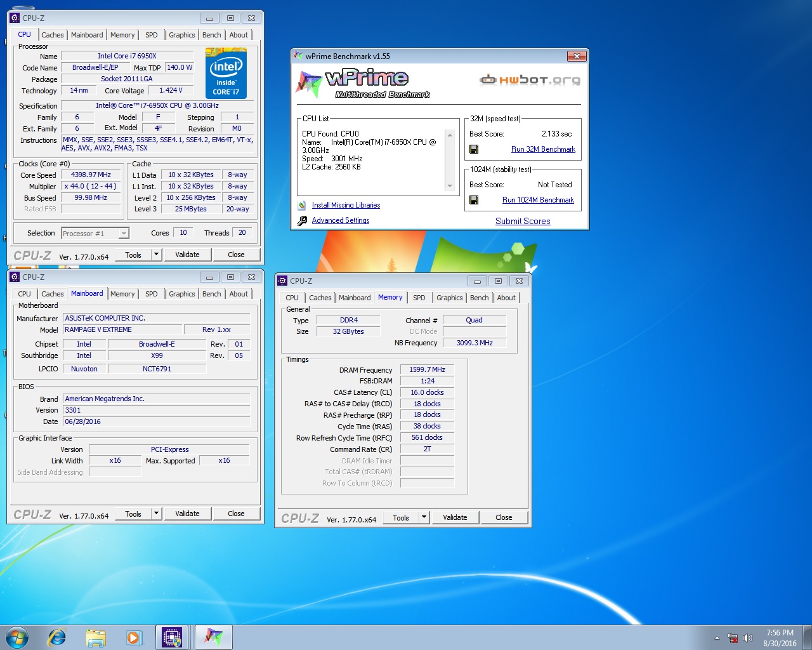Image resolution: width=812 pixels, height=650 pixels.
Task: Click the Core Speed 4398.97 MHz field
Action: coord(91,175)
